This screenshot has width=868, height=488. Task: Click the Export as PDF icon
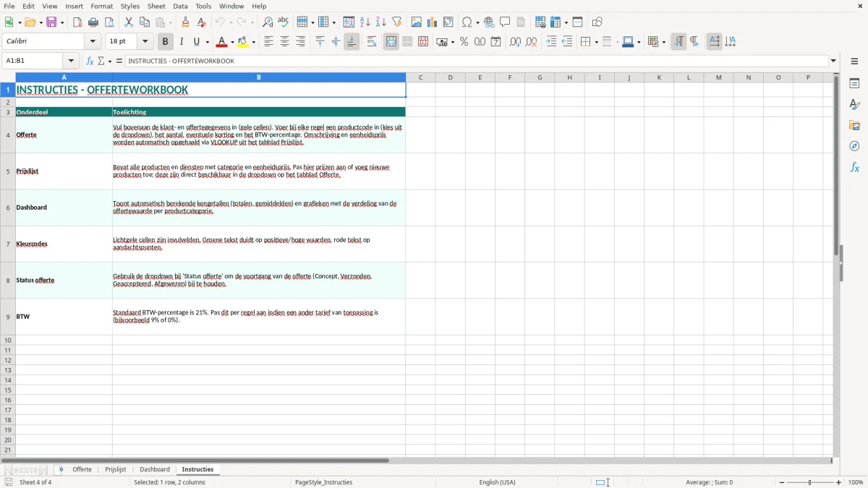[77, 22]
